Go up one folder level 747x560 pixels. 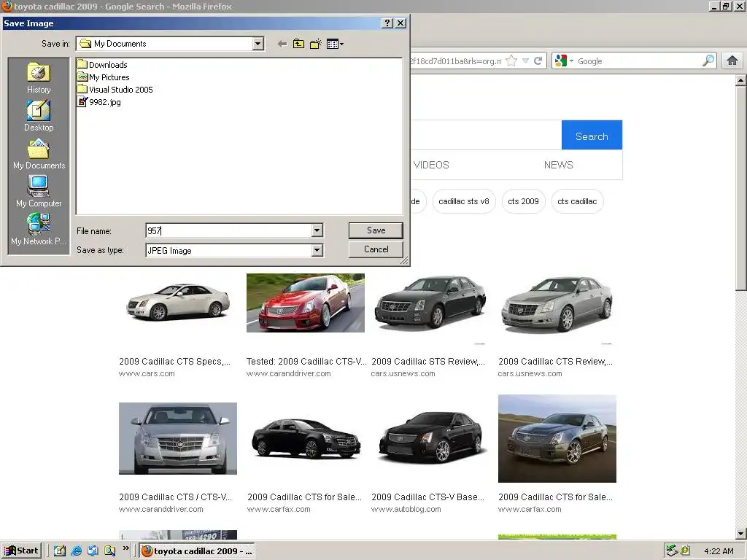[298, 44]
